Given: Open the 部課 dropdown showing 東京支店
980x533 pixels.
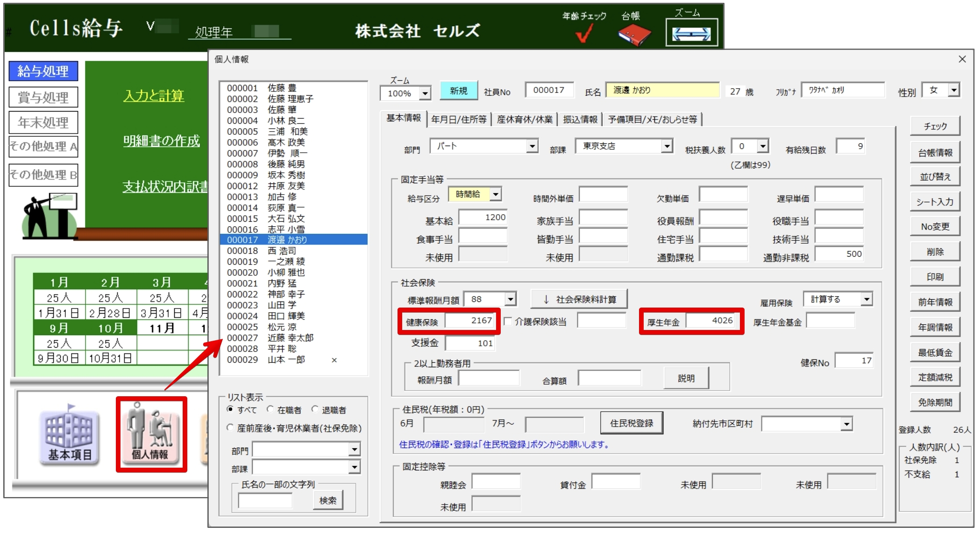Looking at the screenshot, I should [667, 146].
